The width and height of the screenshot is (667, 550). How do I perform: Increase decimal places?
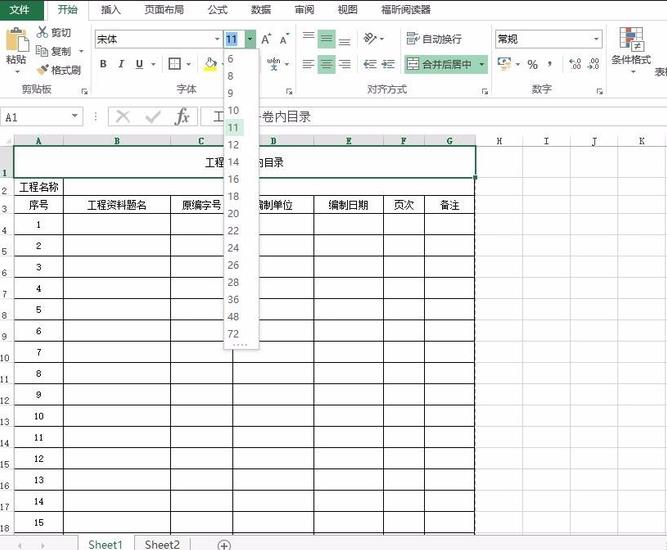(x=575, y=64)
